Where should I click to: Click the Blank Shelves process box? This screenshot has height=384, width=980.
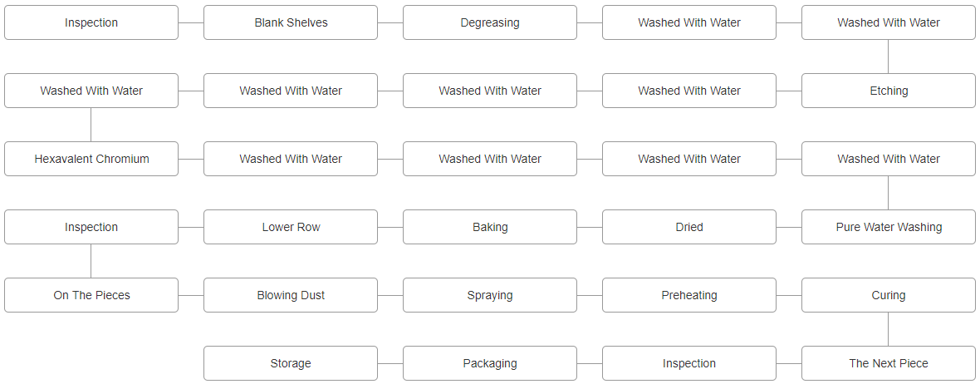[x=291, y=22]
